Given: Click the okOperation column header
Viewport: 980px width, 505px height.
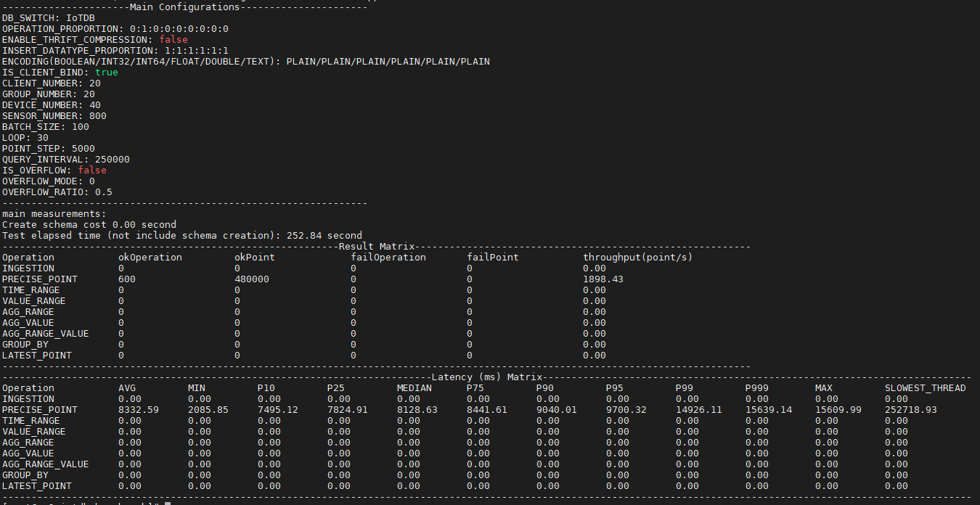Looking at the screenshot, I should point(150,258).
